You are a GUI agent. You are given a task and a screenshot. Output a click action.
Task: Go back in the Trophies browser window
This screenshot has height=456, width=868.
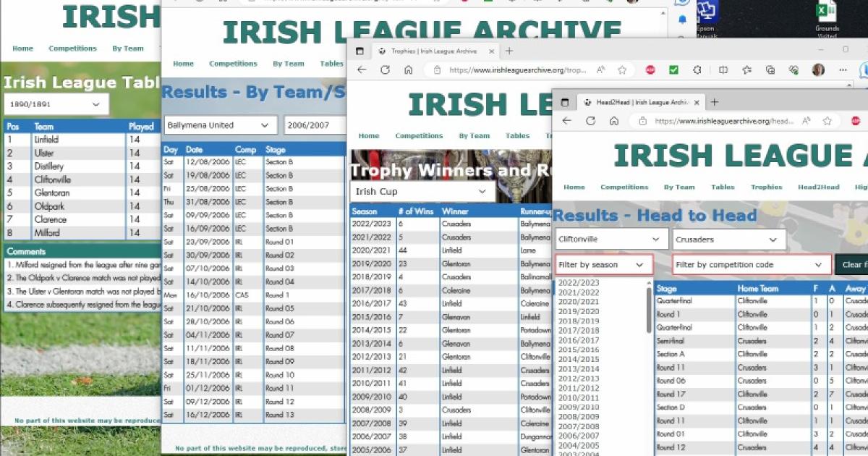pyautogui.click(x=362, y=69)
